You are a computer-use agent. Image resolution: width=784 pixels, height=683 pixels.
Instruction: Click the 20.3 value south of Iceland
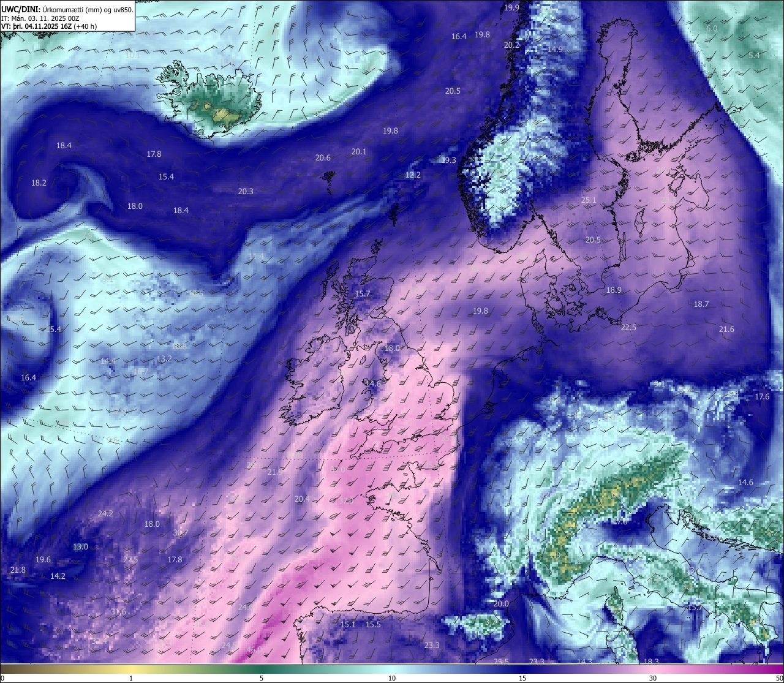tap(246, 191)
